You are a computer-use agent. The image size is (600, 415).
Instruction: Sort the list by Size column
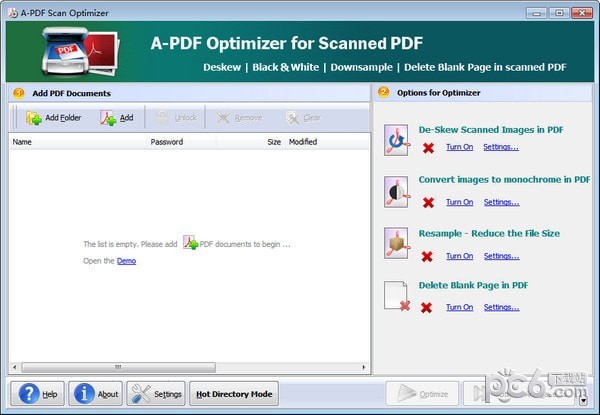[x=251, y=142]
